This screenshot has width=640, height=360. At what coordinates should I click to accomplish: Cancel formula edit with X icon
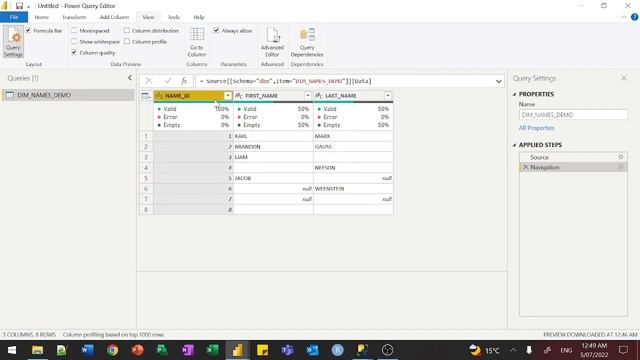click(x=149, y=81)
